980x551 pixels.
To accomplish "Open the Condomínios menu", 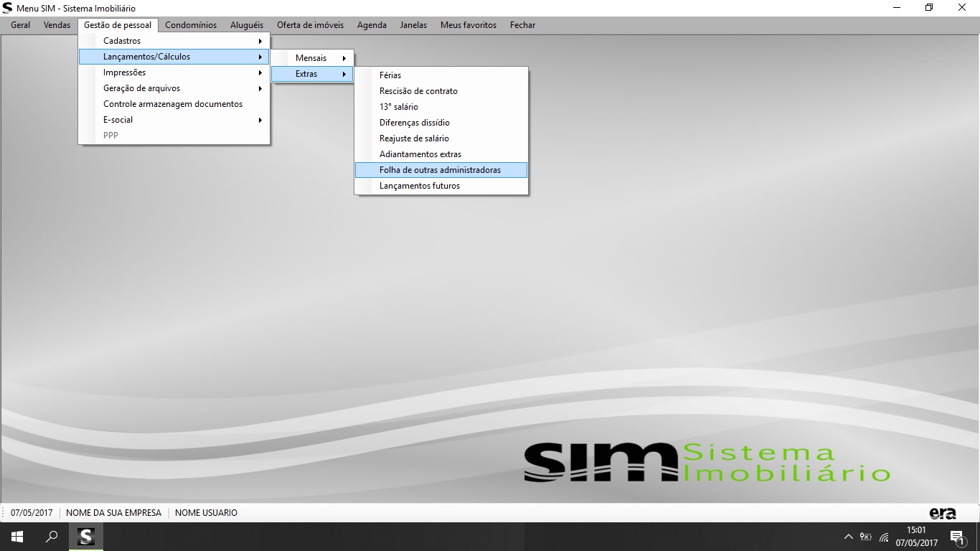I will tap(191, 25).
